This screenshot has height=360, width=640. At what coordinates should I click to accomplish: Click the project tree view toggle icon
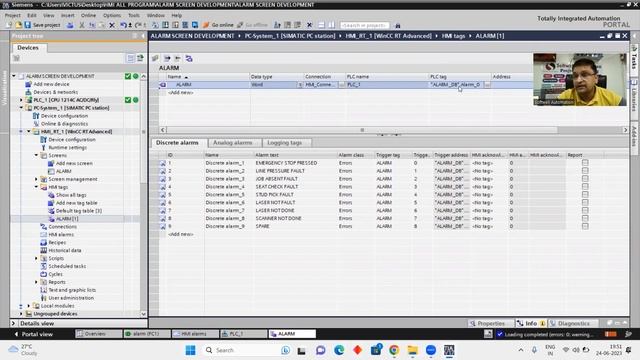point(130,58)
